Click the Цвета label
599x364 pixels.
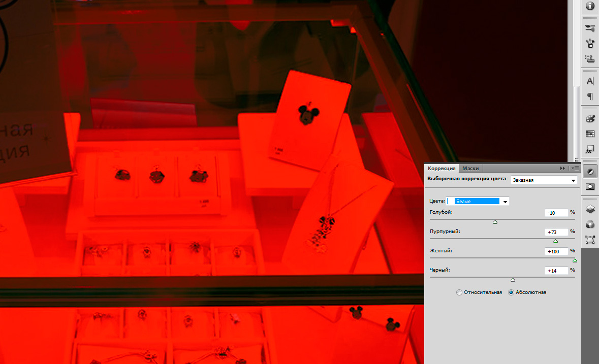pos(437,201)
